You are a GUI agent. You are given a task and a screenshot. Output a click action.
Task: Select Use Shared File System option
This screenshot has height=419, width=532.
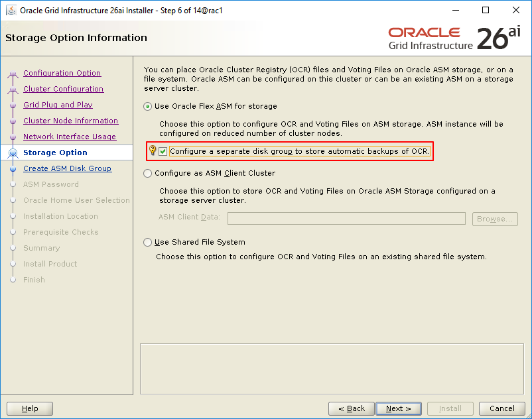(x=147, y=242)
